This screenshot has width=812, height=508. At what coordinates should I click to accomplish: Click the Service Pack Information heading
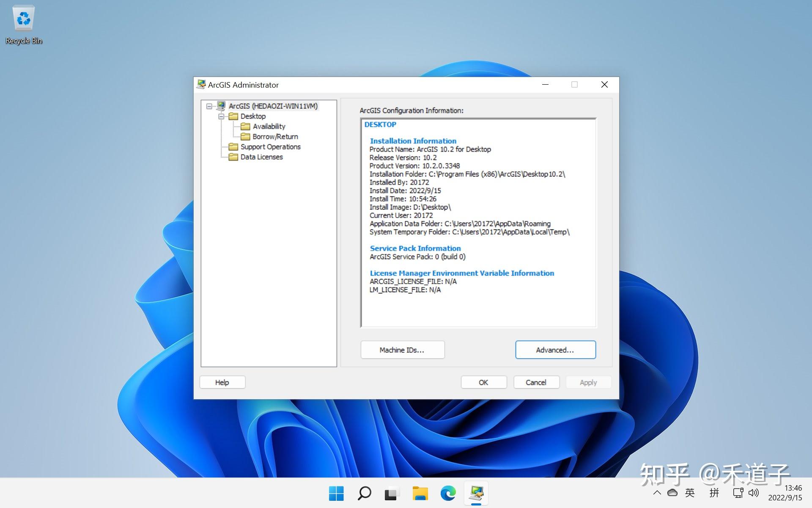tap(415, 248)
